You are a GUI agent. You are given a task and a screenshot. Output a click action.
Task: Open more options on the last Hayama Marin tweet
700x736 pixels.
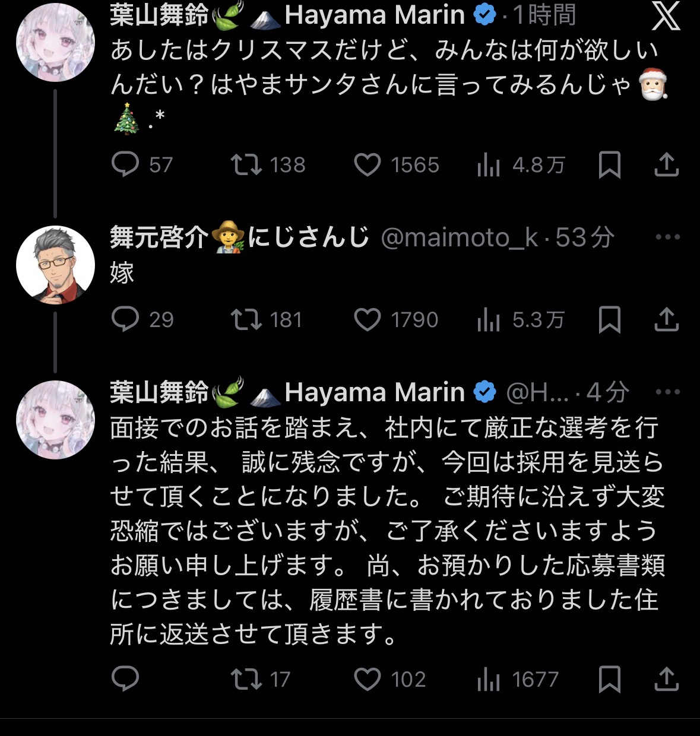(667, 392)
